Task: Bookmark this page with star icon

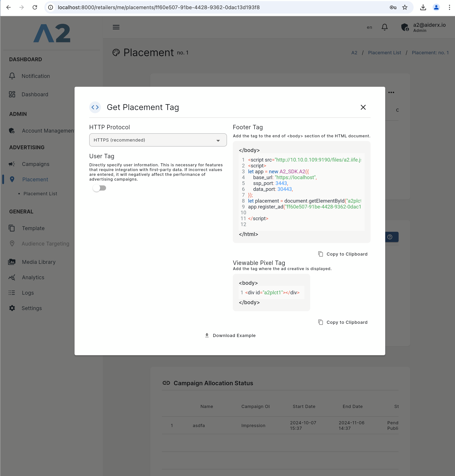Action: (x=405, y=7)
